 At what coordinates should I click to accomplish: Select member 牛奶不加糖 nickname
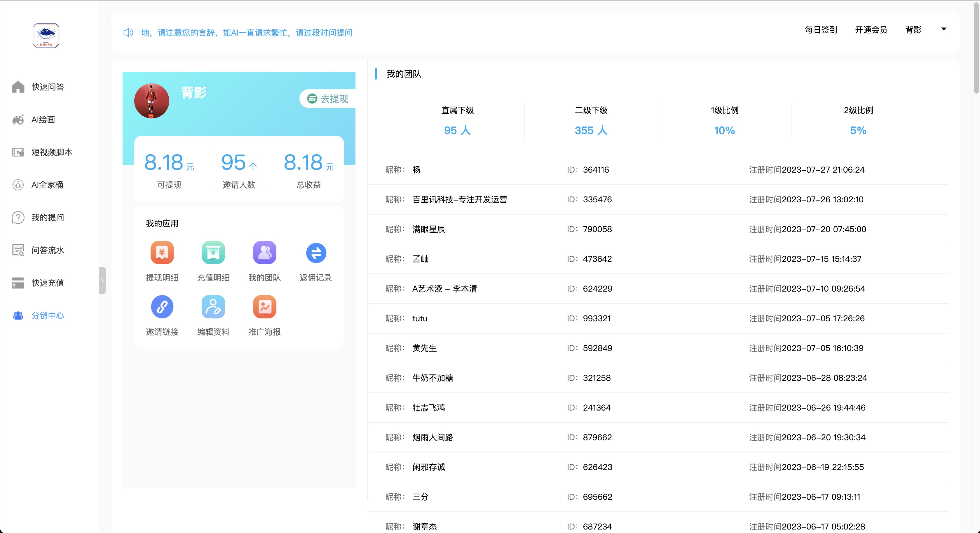point(433,378)
